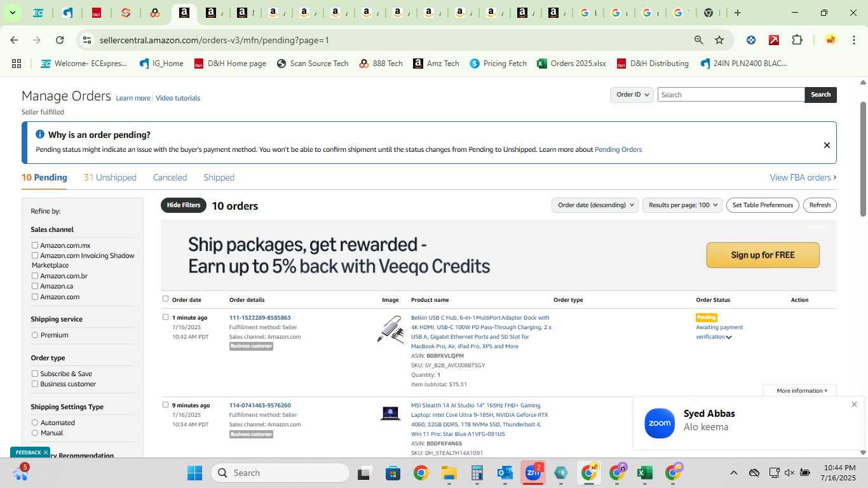Image resolution: width=868 pixels, height=488 pixels.
Task: Open the Pricing Fetch bookmark
Action: tap(498, 64)
